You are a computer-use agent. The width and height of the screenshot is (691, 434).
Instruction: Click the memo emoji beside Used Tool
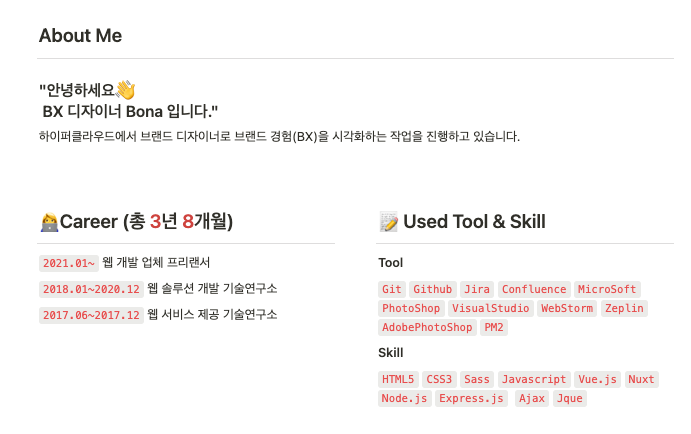[389, 222]
